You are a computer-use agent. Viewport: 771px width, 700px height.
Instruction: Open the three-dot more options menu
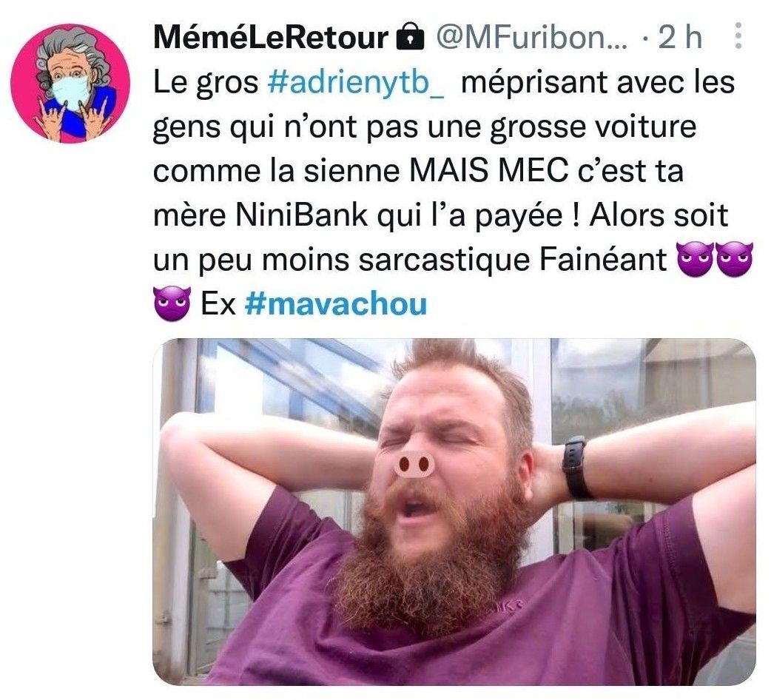[x=737, y=36]
